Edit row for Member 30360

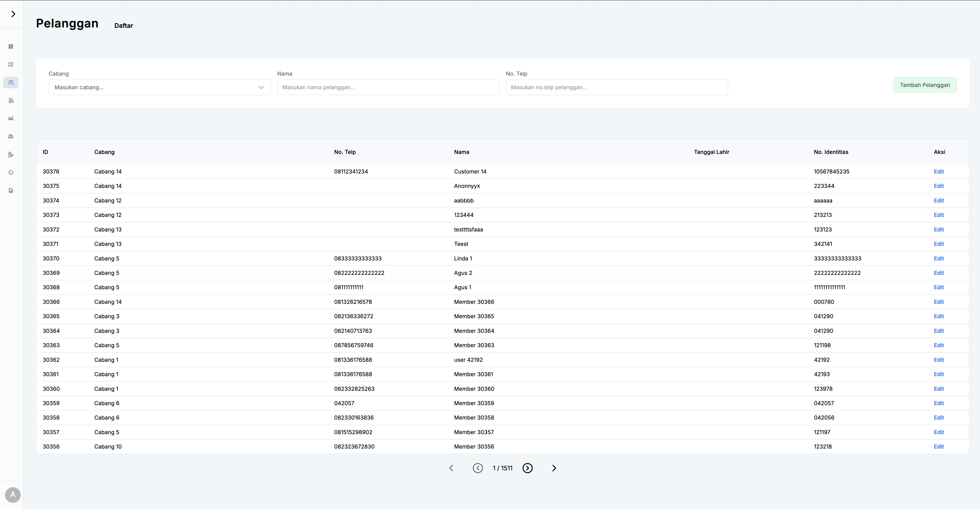pos(939,389)
